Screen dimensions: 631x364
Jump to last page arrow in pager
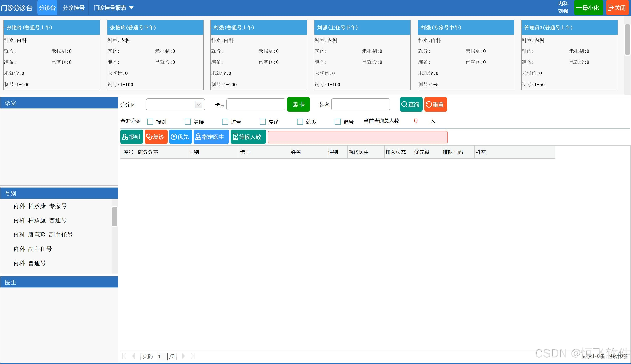[193, 356]
